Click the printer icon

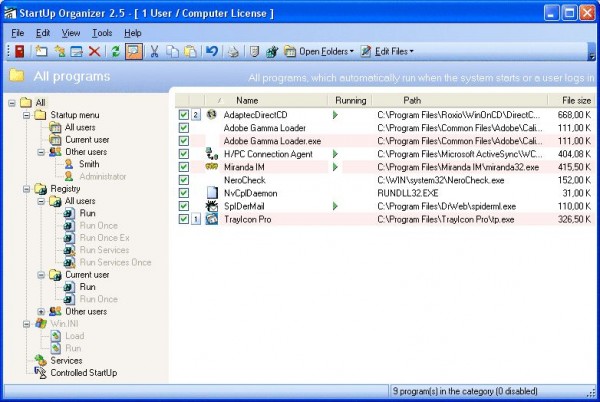click(x=233, y=51)
